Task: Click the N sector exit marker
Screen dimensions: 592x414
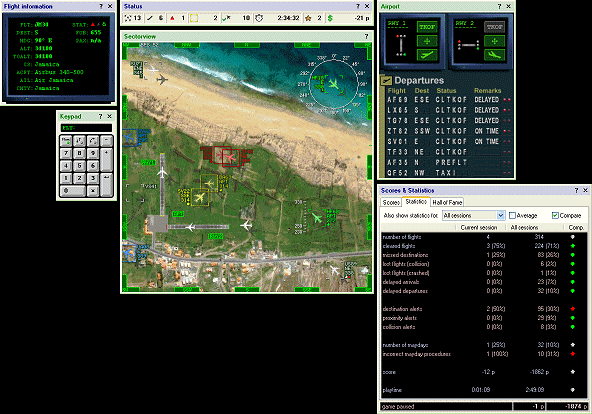Action: [247, 45]
